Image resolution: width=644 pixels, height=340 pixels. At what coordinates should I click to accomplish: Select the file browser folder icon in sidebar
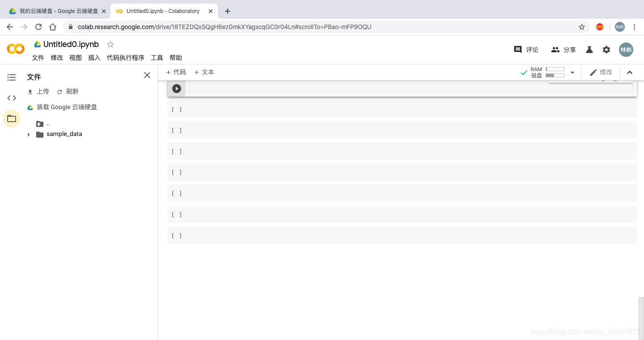(x=11, y=118)
